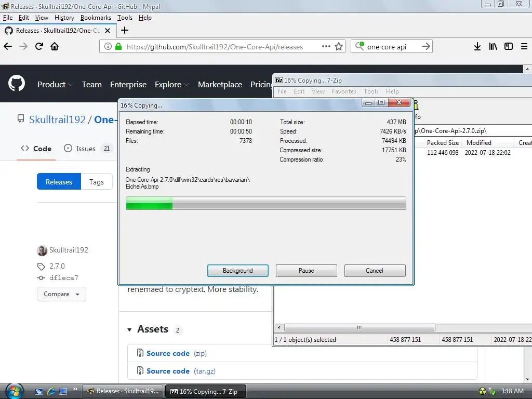The width and height of the screenshot is (532, 399).
Task: Click the Releases button
Action: (x=59, y=182)
